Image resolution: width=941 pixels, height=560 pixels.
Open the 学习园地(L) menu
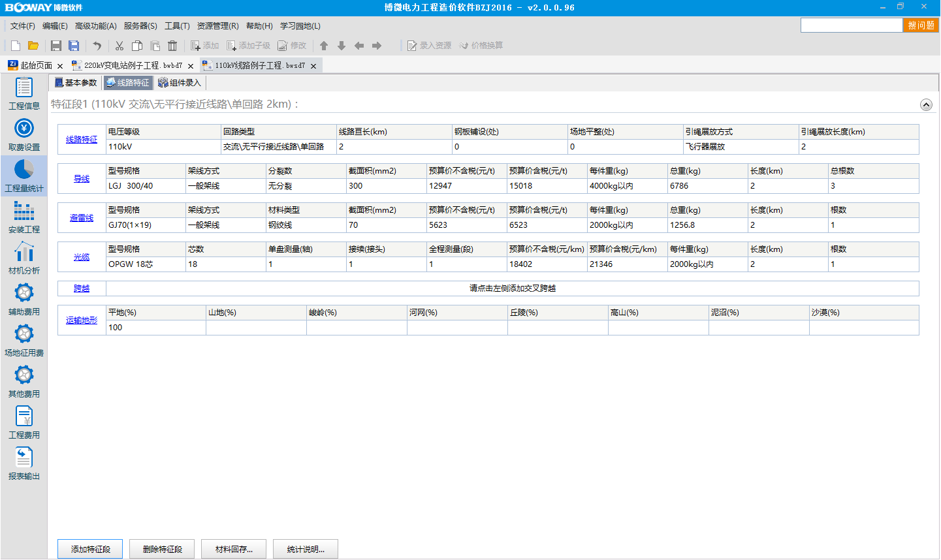click(300, 26)
